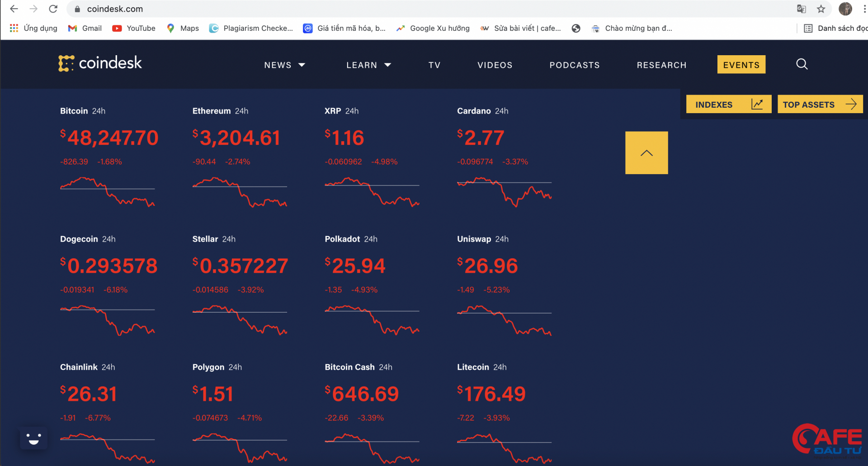Click the browser back arrow
868x466 pixels.
pos(14,9)
